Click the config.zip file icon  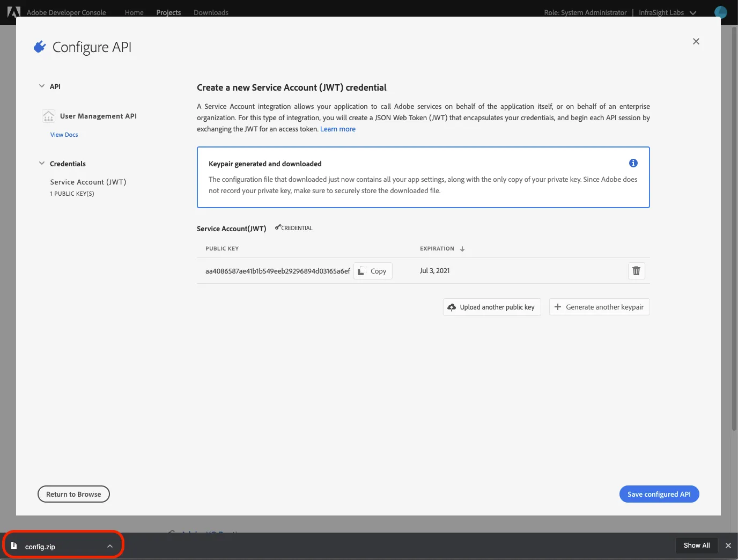(x=14, y=546)
